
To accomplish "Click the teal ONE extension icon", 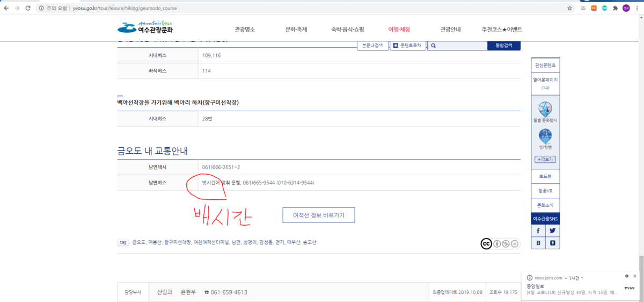I will click(604, 8).
